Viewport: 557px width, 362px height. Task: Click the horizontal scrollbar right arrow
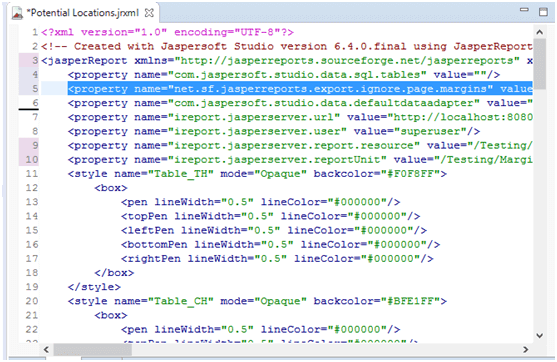point(525,350)
